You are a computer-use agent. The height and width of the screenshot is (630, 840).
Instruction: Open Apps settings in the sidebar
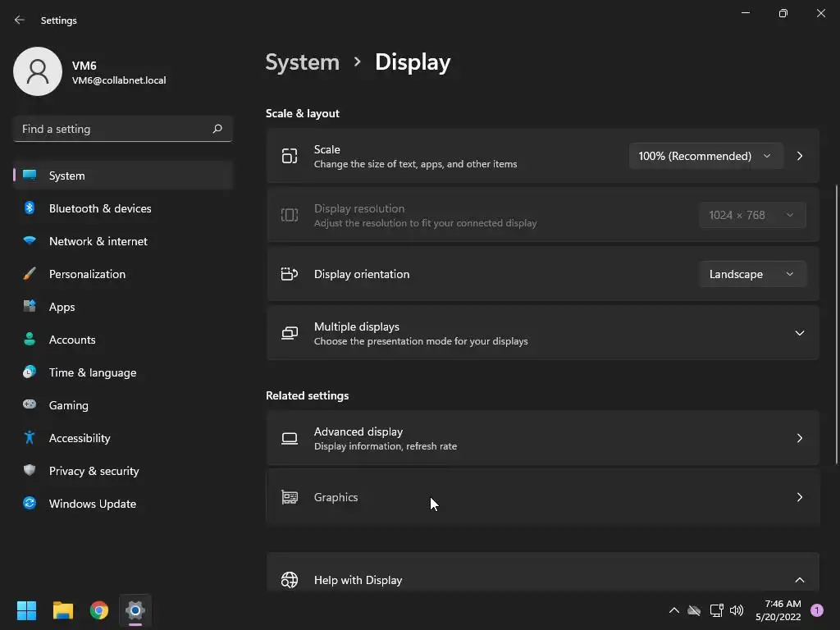(123, 307)
